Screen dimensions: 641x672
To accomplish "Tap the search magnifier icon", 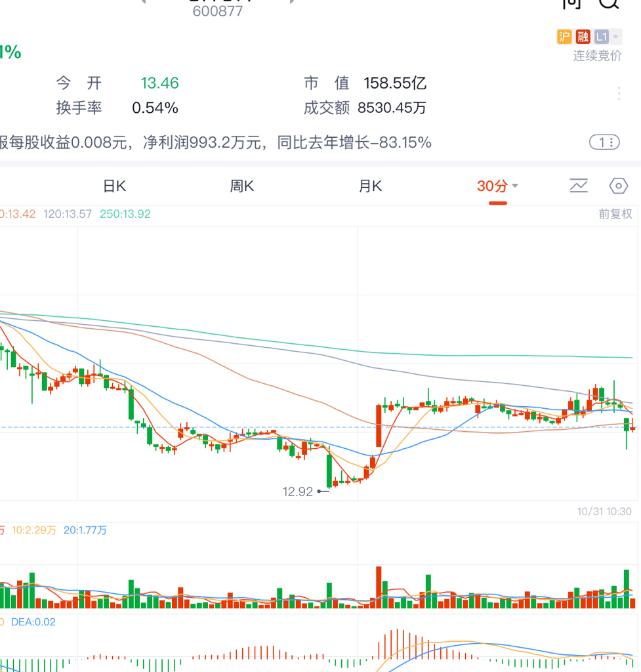I will [610, 3].
